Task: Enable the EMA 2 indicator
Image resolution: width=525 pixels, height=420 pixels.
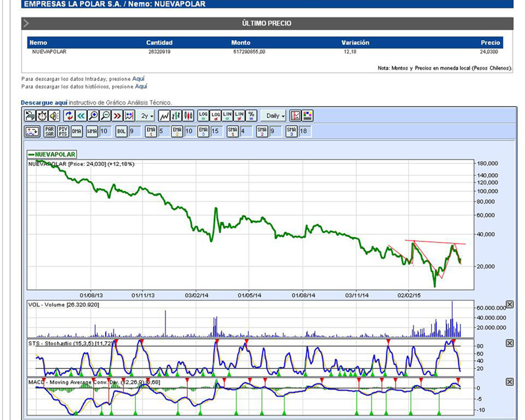Action: 177,131
